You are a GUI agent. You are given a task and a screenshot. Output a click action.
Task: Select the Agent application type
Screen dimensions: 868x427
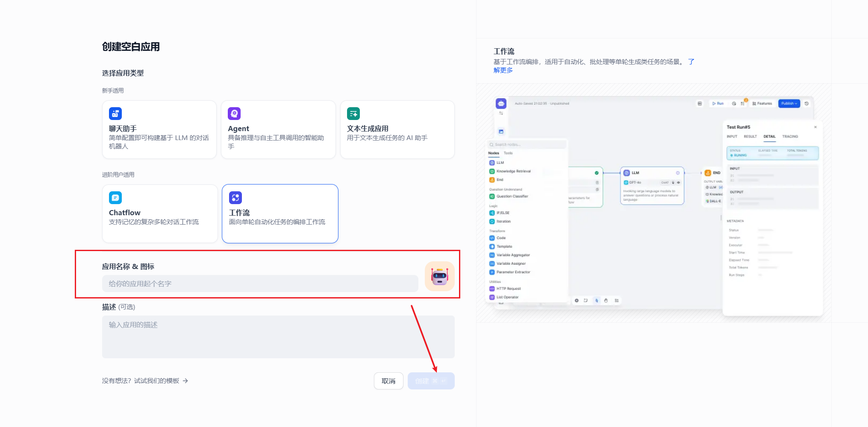click(x=278, y=129)
